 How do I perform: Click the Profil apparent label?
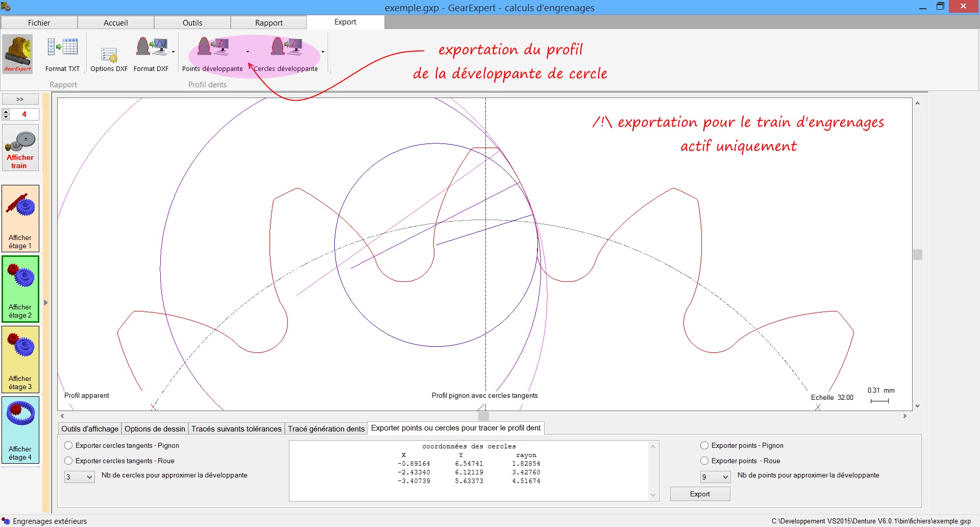(x=87, y=395)
